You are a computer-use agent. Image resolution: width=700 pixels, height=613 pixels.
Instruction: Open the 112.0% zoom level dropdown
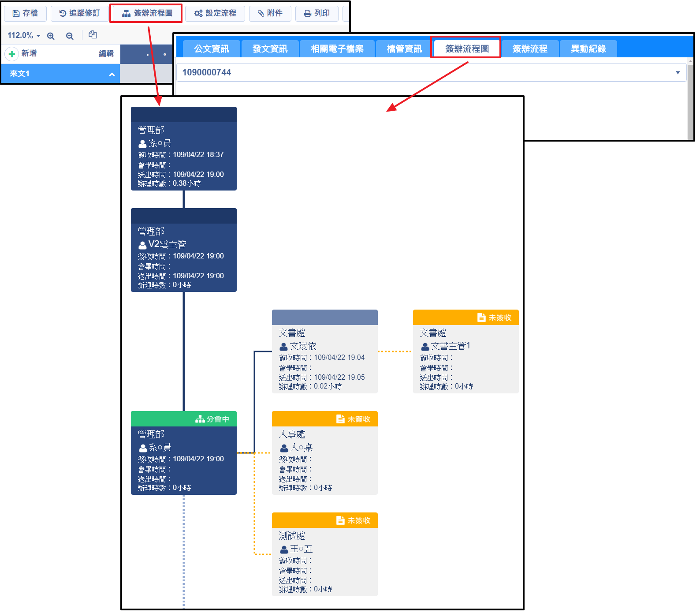click(24, 35)
